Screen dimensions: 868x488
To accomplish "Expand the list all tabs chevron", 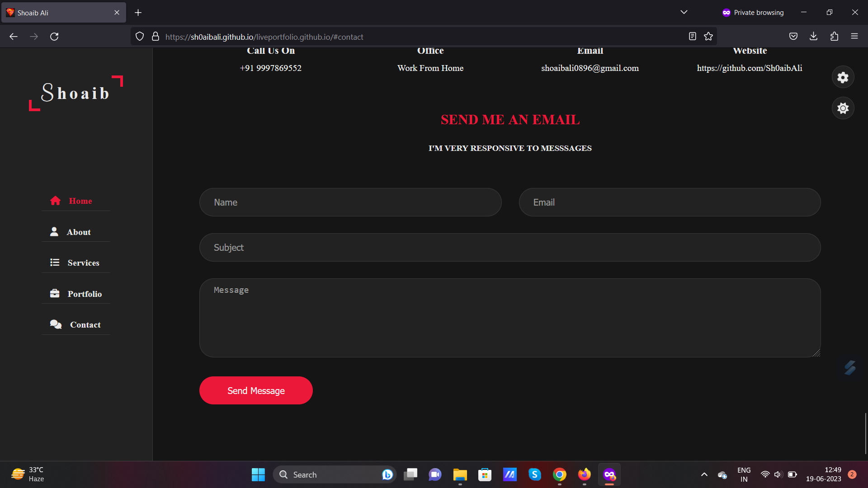I will point(684,12).
